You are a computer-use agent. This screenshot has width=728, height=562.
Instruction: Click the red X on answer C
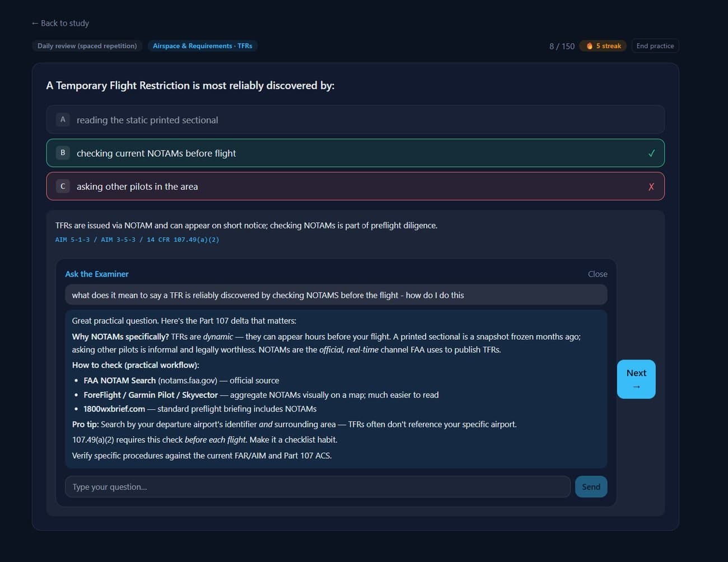tap(651, 186)
